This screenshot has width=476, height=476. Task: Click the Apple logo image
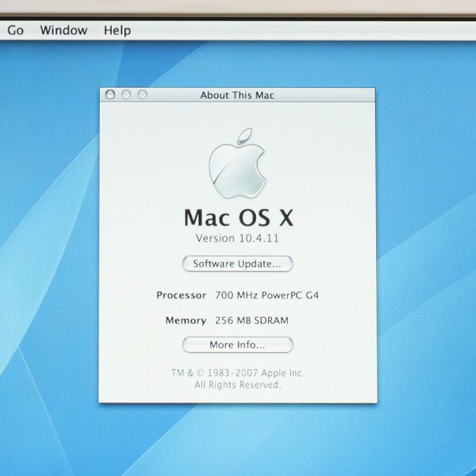(237, 163)
